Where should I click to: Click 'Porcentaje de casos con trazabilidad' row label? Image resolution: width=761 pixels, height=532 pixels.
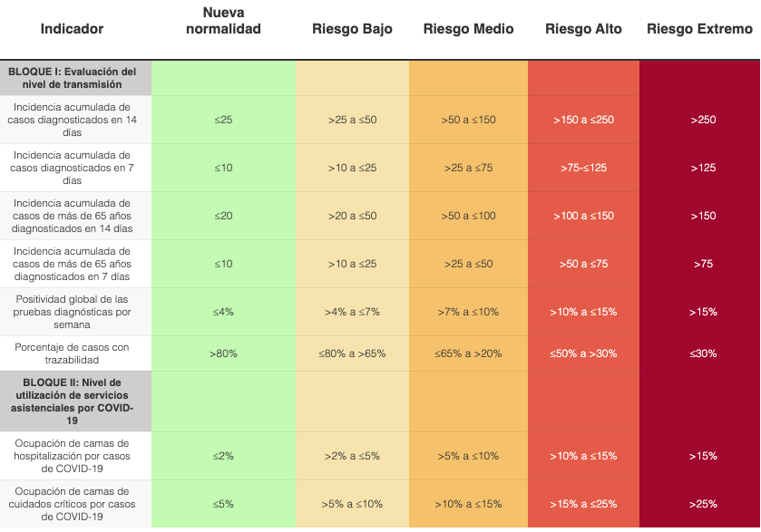pyautogui.click(x=73, y=353)
